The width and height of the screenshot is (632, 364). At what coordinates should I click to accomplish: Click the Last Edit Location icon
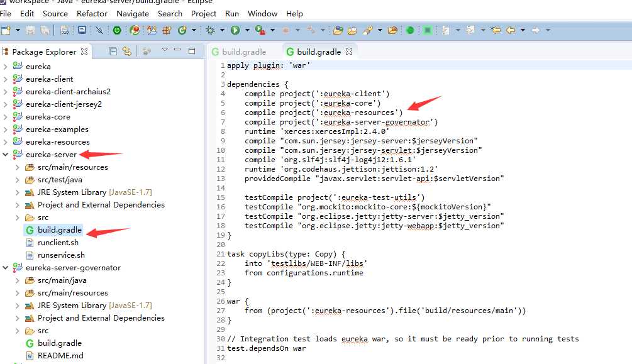[496, 30]
